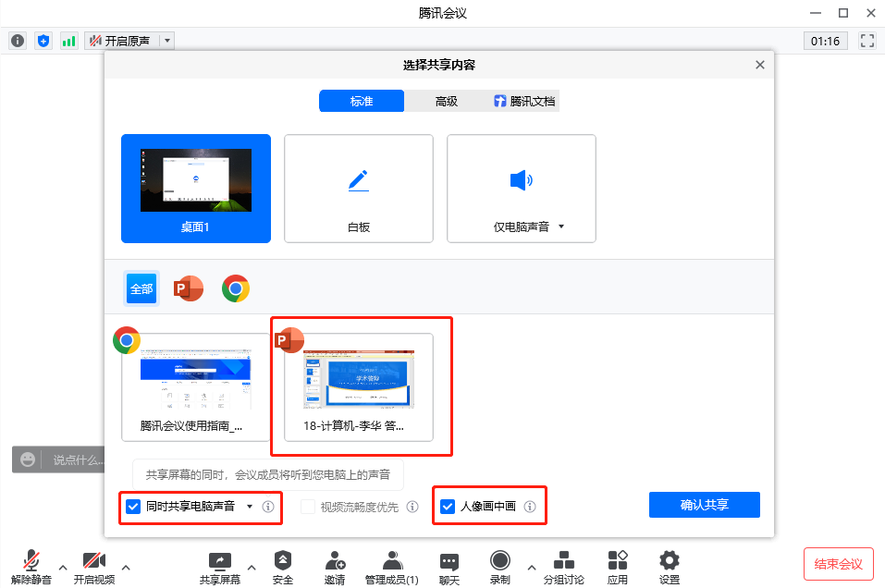The image size is (885, 588).
Task: View info for 视频流畅度优先
Action: [x=412, y=507]
